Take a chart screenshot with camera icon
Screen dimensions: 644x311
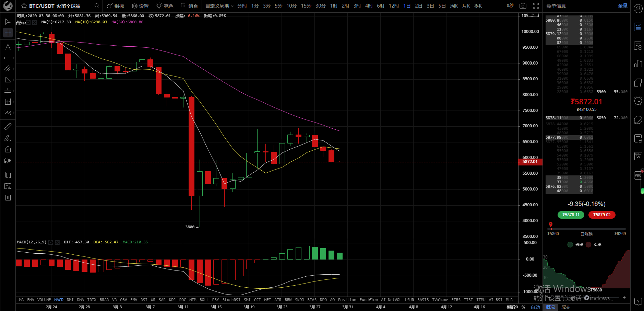[523, 6]
